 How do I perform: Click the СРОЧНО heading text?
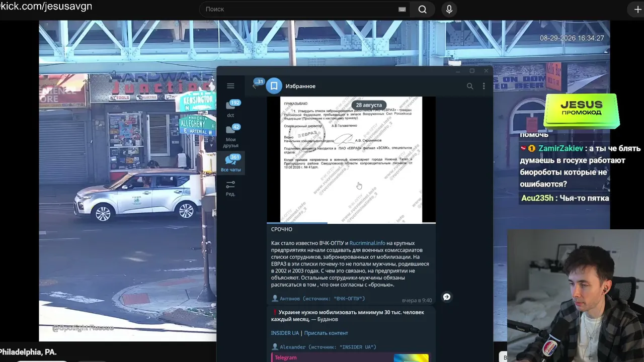pos(282,229)
